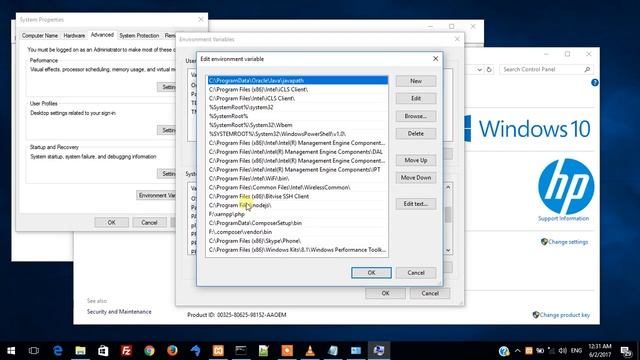Click Cancel in the System Properties window
640x360 pixels.
pos(149,222)
